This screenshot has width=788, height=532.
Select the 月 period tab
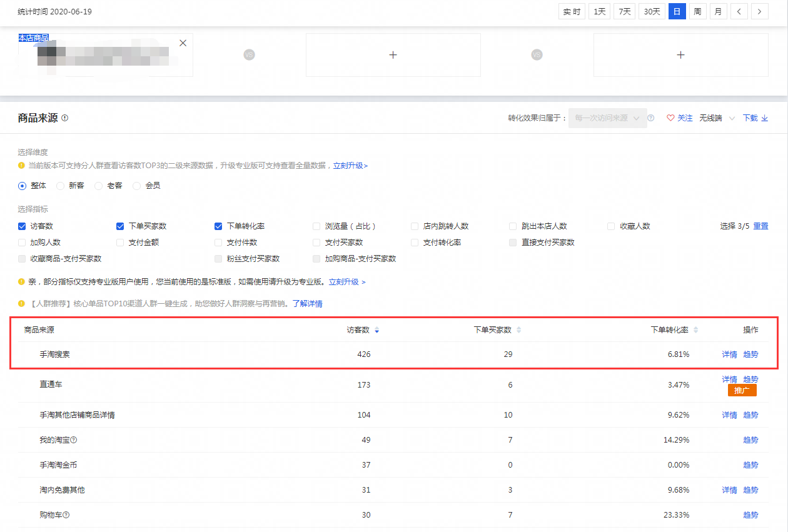pyautogui.click(x=718, y=11)
